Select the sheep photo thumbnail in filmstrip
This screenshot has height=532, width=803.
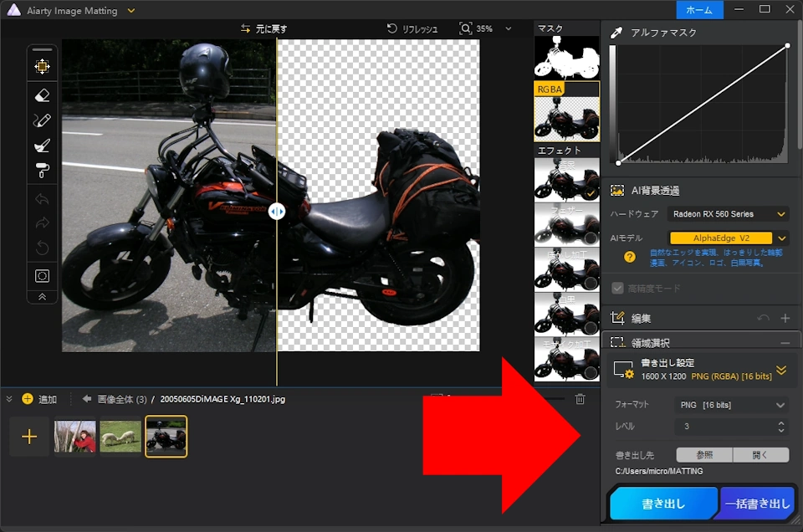(x=120, y=436)
